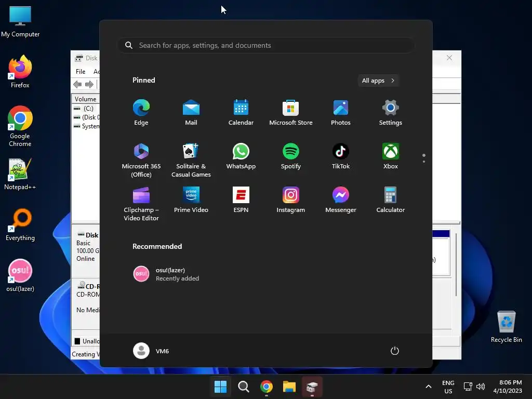The height and width of the screenshot is (399, 532).
Task: Select (C:) volume row in Disk Management
Action: point(86,108)
